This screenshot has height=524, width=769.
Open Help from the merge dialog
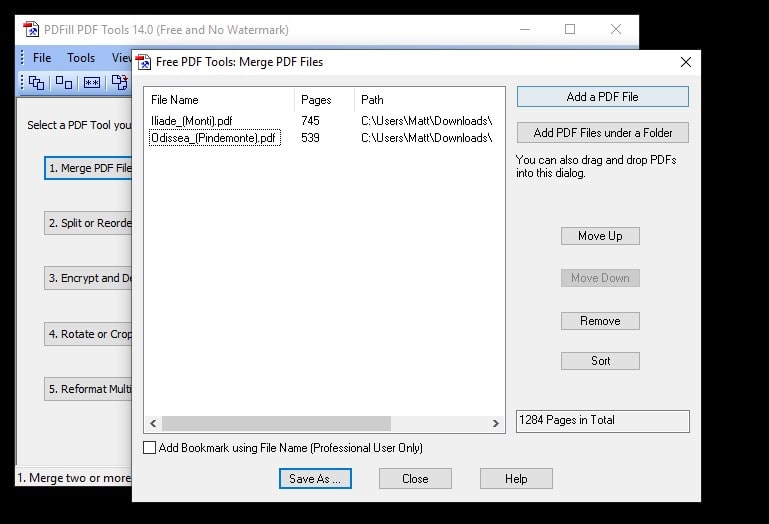516,478
